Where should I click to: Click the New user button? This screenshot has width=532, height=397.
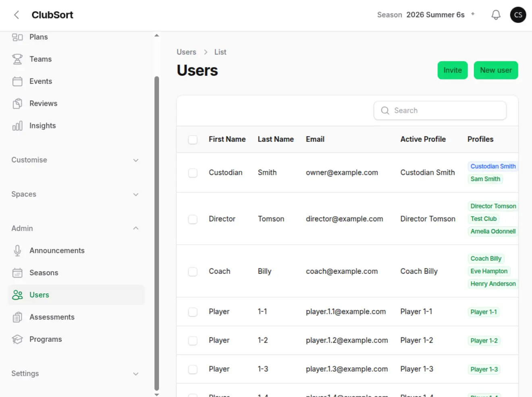click(x=496, y=70)
